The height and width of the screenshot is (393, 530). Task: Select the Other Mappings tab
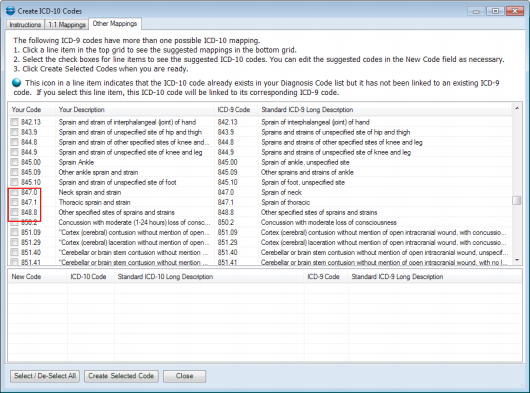pos(115,24)
